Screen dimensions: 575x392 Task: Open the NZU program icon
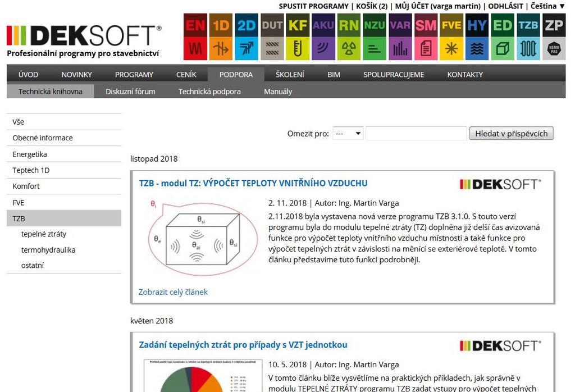point(375,37)
